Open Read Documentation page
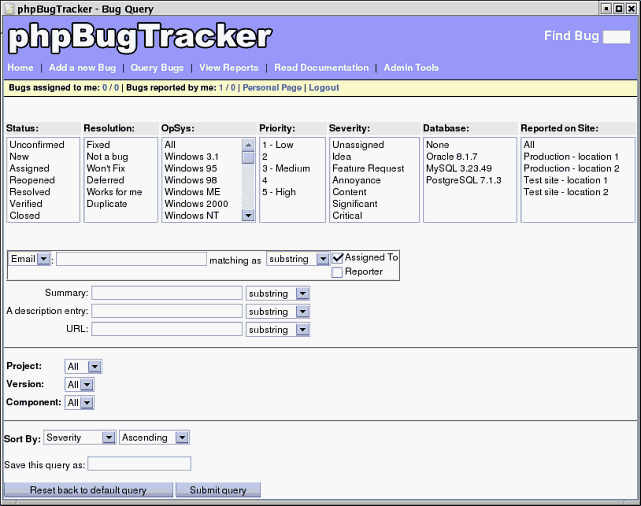 click(321, 68)
